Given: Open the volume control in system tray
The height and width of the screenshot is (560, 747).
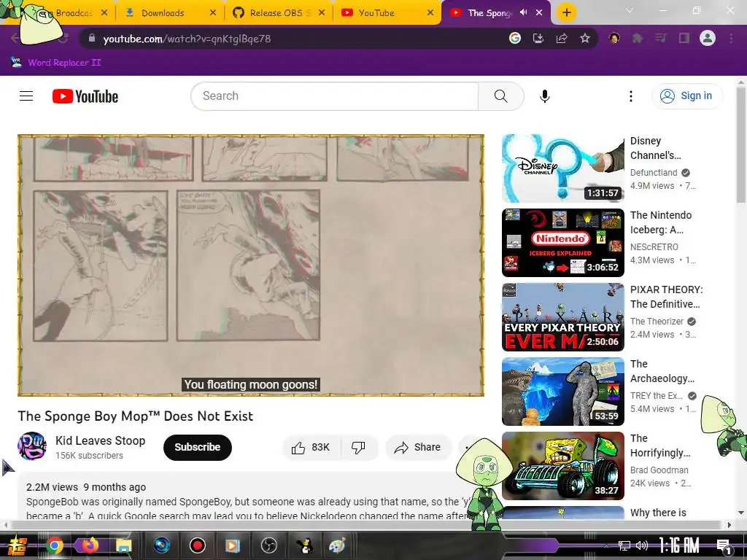Looking at the screenshot, I should coord(642,545).
